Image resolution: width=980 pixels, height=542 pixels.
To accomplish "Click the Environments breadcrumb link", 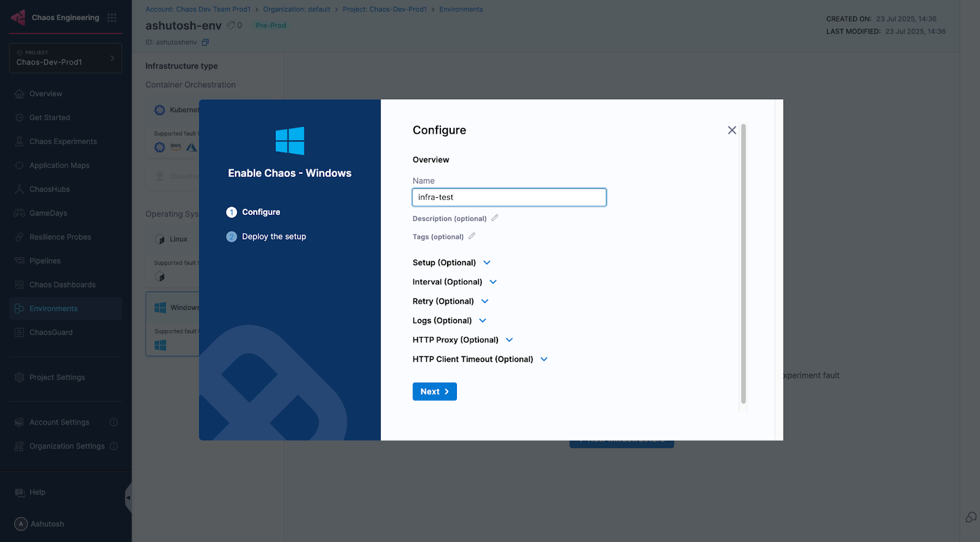I will [461, 9].
